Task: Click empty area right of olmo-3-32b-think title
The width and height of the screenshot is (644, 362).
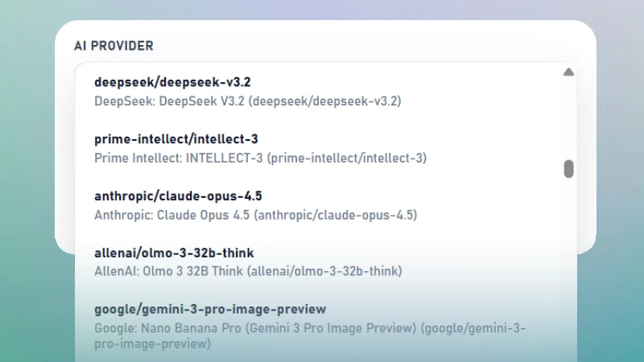Action: point(402,253)
